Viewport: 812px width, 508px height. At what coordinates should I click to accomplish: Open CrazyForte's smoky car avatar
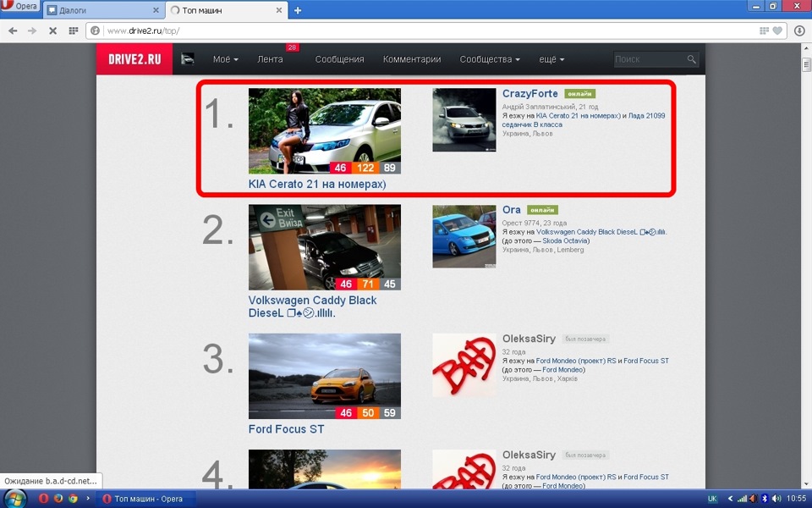464,119
